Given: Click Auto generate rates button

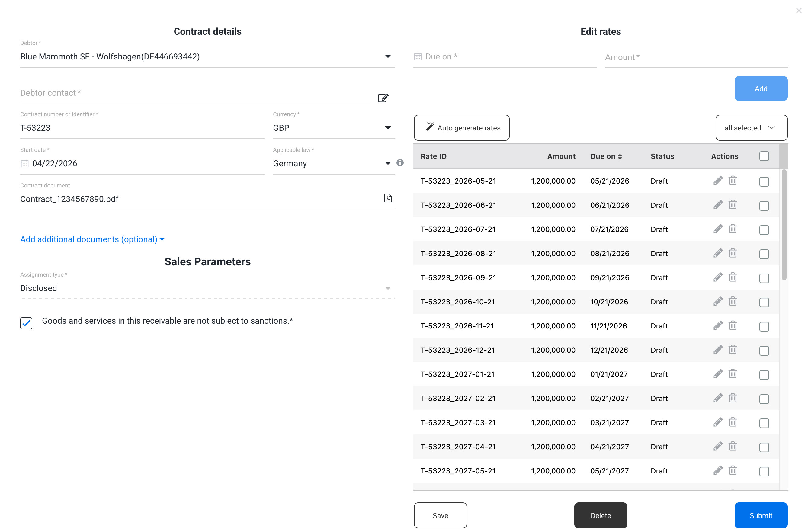Looking at the screenshot, I should click(461, 128).
